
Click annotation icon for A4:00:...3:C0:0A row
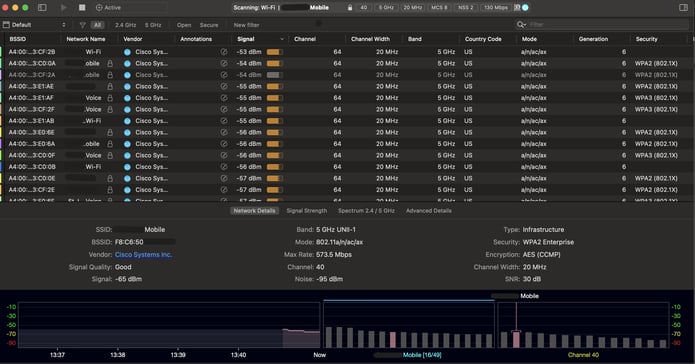pos(224,63)
